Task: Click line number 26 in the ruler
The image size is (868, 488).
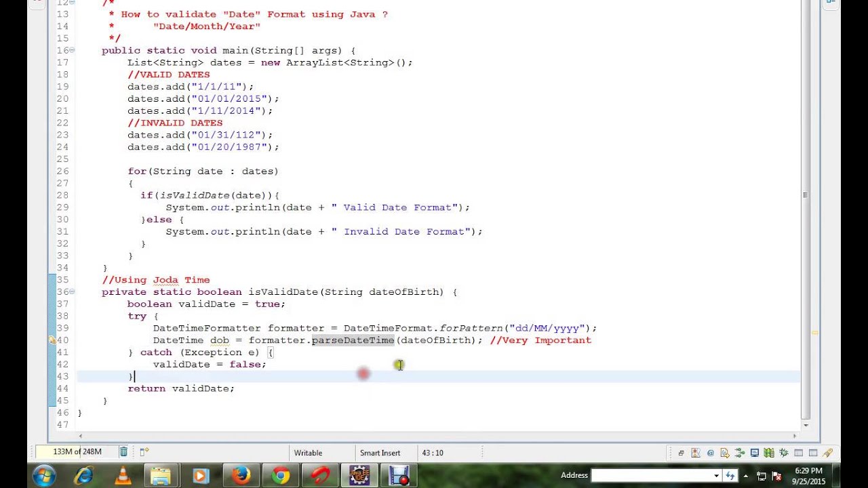Action: (x=62, y=171)
